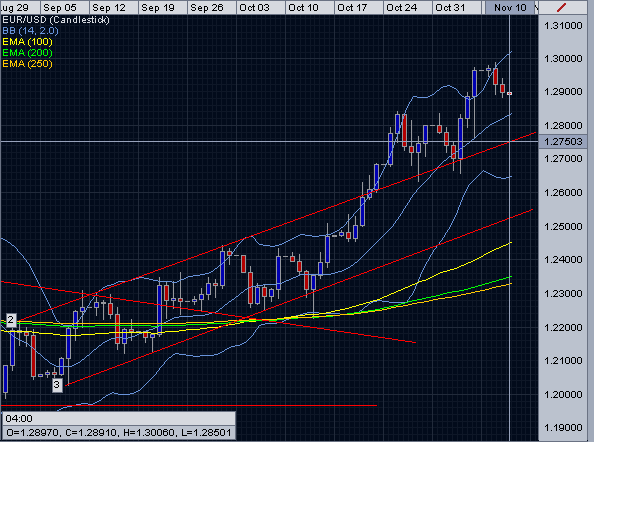The image size is (640, 512).
Task: Select the Oct 31 date header
Action: pos(456,7)
